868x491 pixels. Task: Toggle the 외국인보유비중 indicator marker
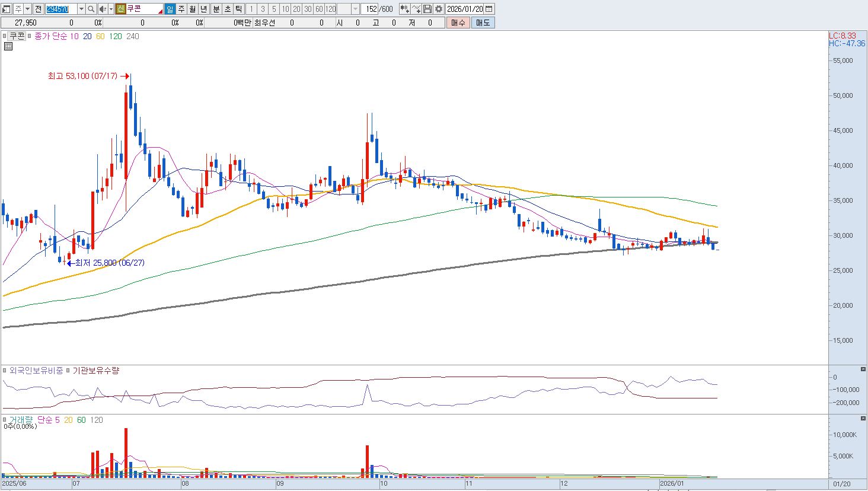(5, 371)
